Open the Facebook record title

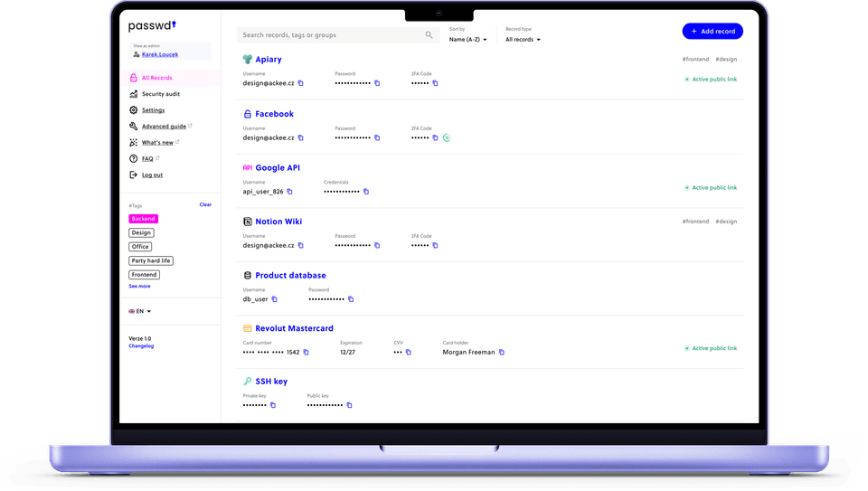pyautogui.click(x=275, y=113)
